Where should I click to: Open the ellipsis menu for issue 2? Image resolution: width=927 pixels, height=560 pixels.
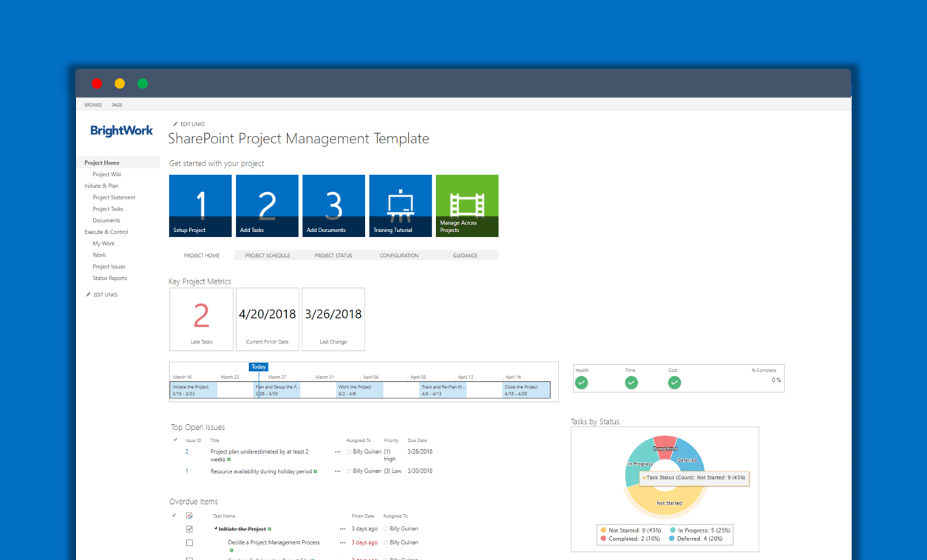338,451
